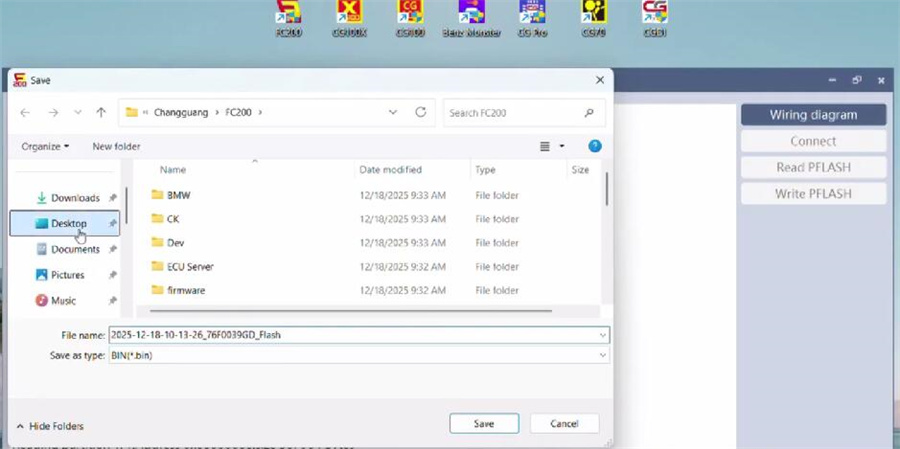Screen dimensions: 900x449
Task: Go up one folder level
Action: click(x=101, y=113)
